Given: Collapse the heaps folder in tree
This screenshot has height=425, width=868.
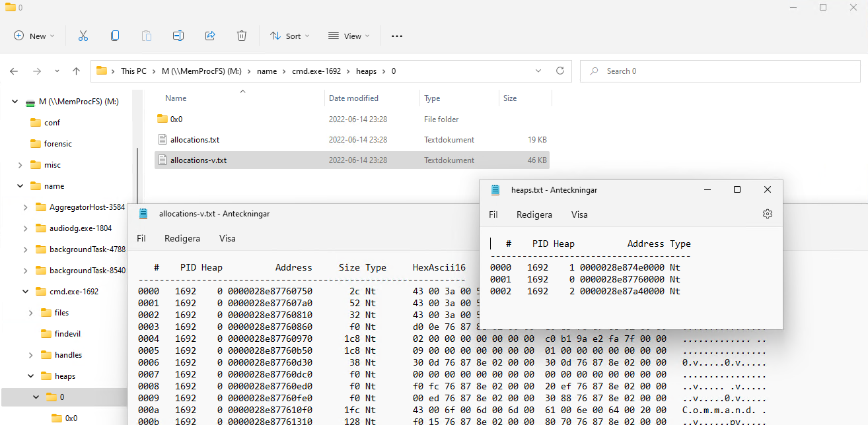Looking at the screenshot, I should point(30,376).
